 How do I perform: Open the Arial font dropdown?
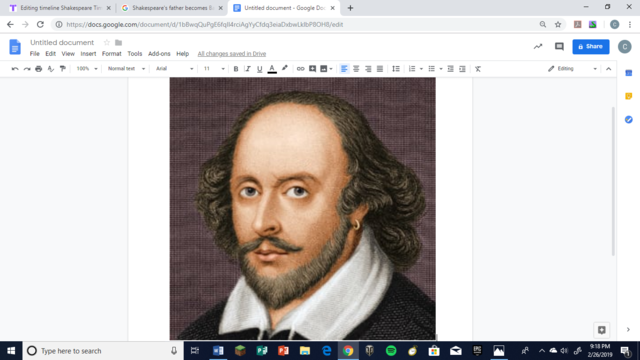tap(174, 69)
